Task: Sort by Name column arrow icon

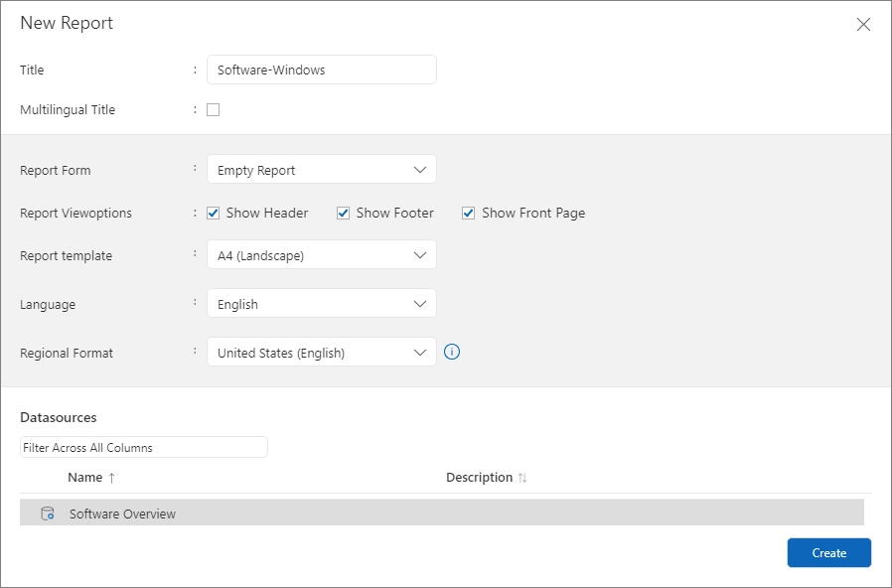Action: tap(112, 478)
